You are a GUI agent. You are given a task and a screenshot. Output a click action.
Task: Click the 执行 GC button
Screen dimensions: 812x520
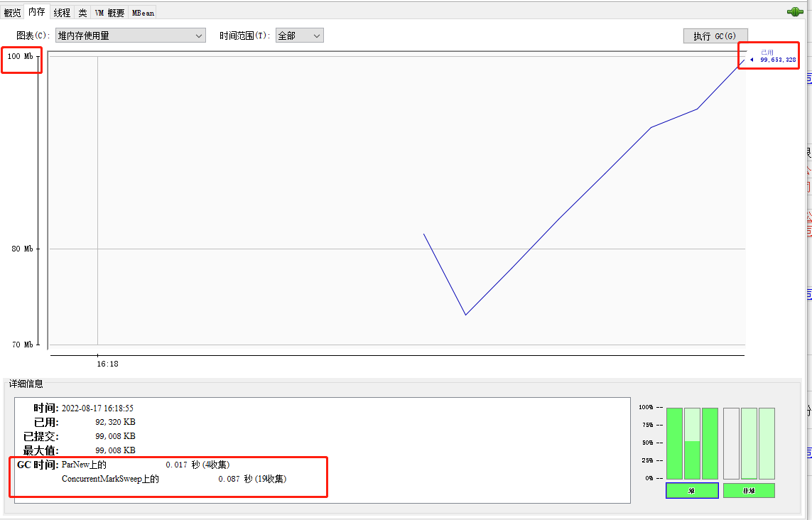(715, 36)
